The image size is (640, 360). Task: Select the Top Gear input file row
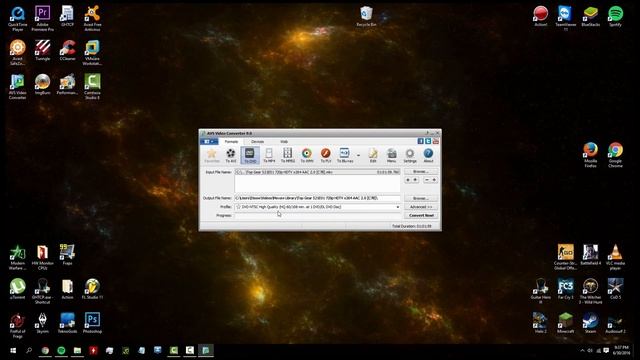[317, 172]
